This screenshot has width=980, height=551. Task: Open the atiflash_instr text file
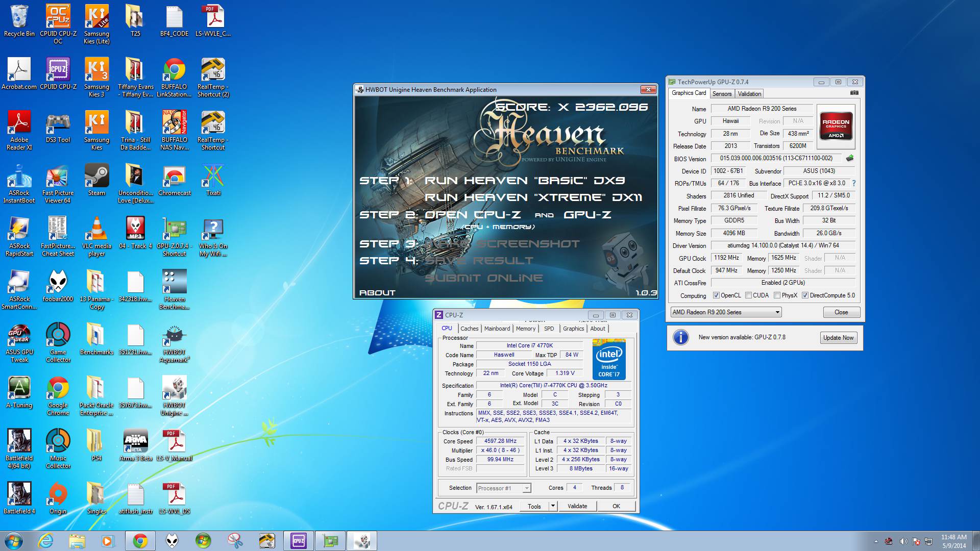pos(135,498)
